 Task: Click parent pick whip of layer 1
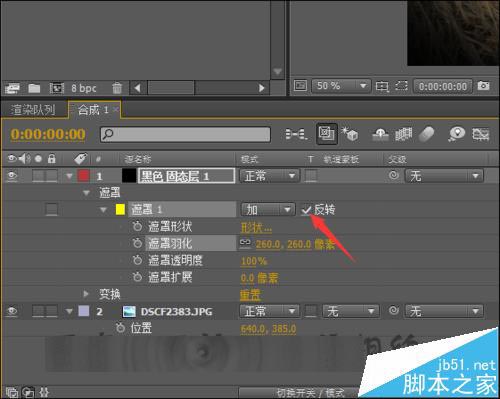(394, 175)
